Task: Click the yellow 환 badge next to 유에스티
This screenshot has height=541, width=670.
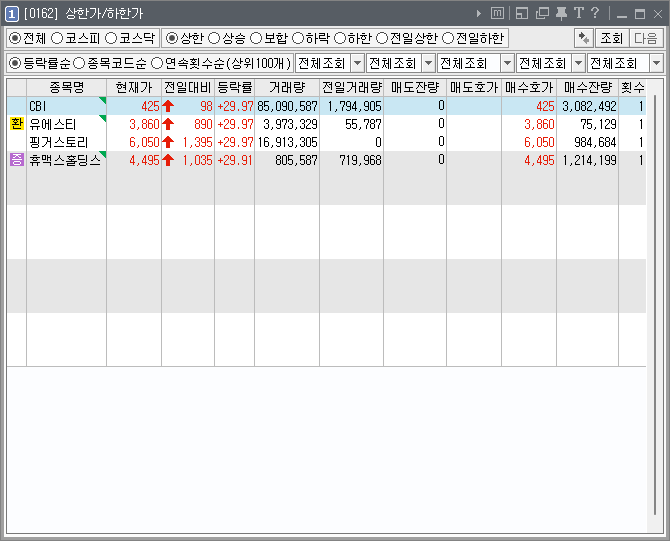Action: click(x=17, y=124)
